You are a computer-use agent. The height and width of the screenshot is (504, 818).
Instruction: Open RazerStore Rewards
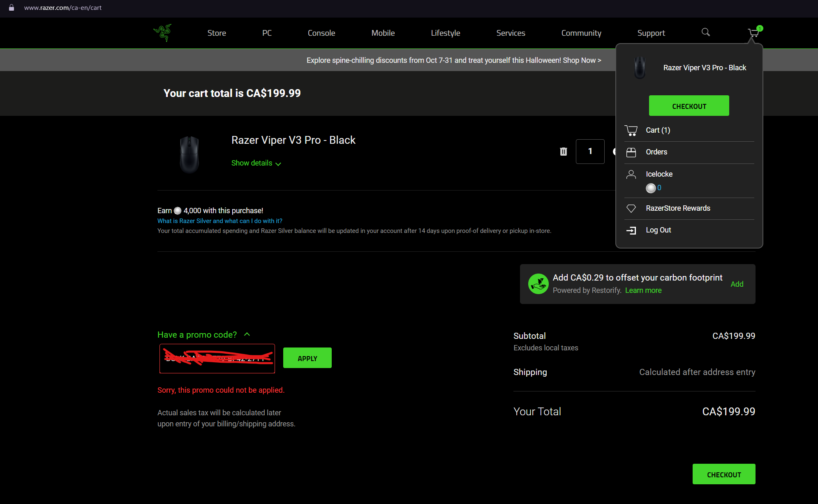[x=678, y=208]
